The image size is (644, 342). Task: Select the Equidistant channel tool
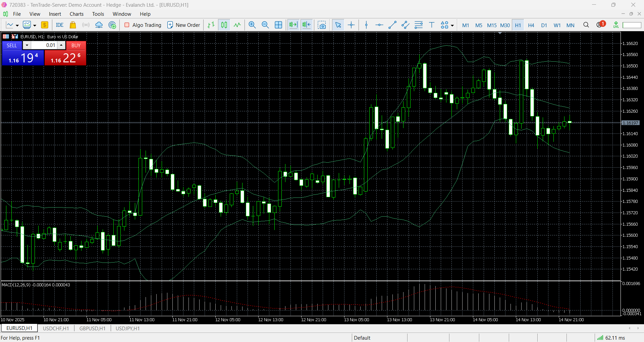coord(406,25)
